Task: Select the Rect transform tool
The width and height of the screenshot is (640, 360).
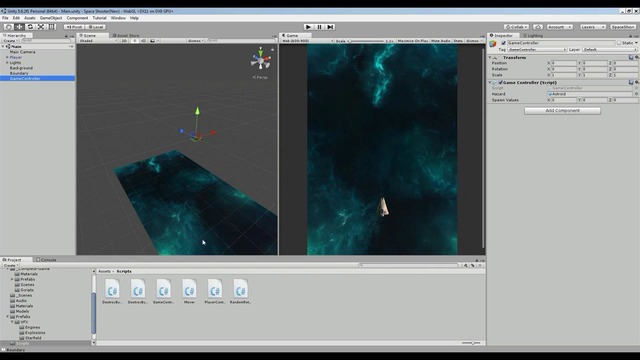Action: (x=52, y=27)
